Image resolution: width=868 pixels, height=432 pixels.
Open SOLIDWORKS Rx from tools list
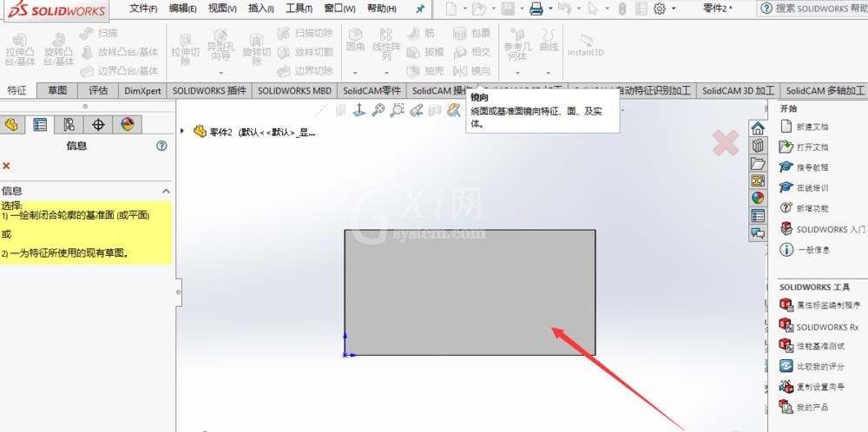(819, 327)
